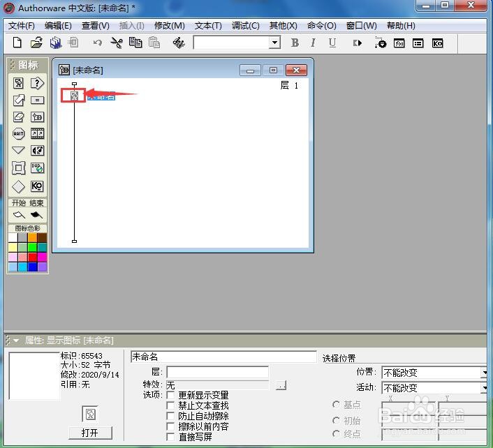Image resolution: width=493 pixels, height=448 pixels.
Task: Open 调试(C) menu
Action: 246,26
